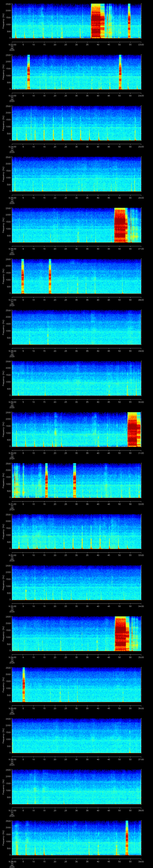
Task: Click the 9:38:00 time axis label
Action: click(x=12, y=862)
